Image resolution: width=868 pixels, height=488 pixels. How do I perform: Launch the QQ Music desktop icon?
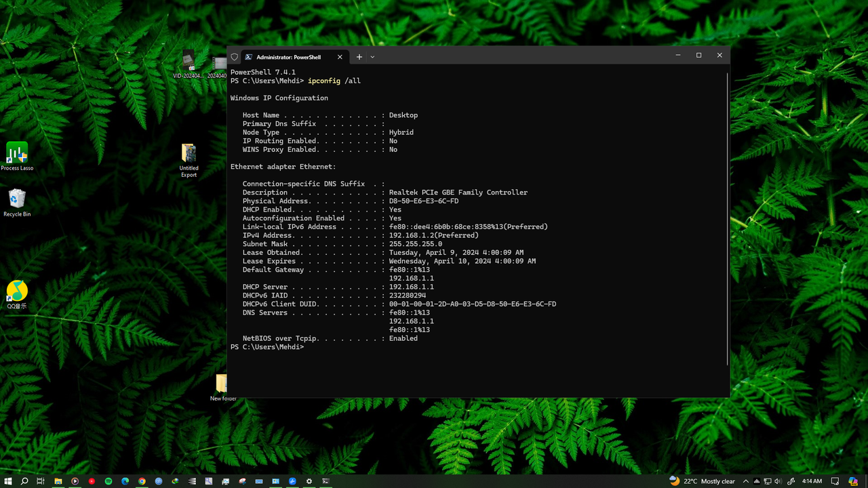[17, 295]
